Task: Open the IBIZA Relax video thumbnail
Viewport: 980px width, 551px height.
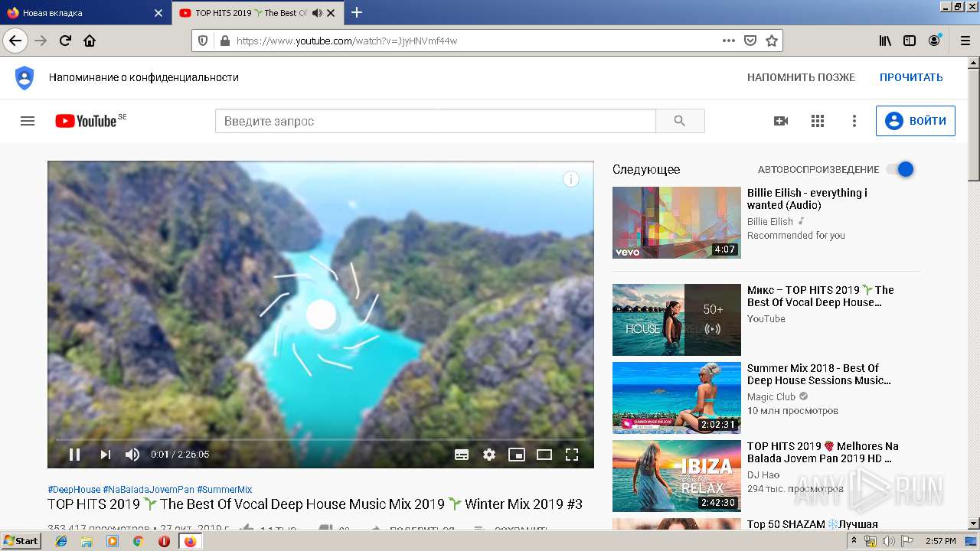Action: pyautogui.click(x=677, y=476)
